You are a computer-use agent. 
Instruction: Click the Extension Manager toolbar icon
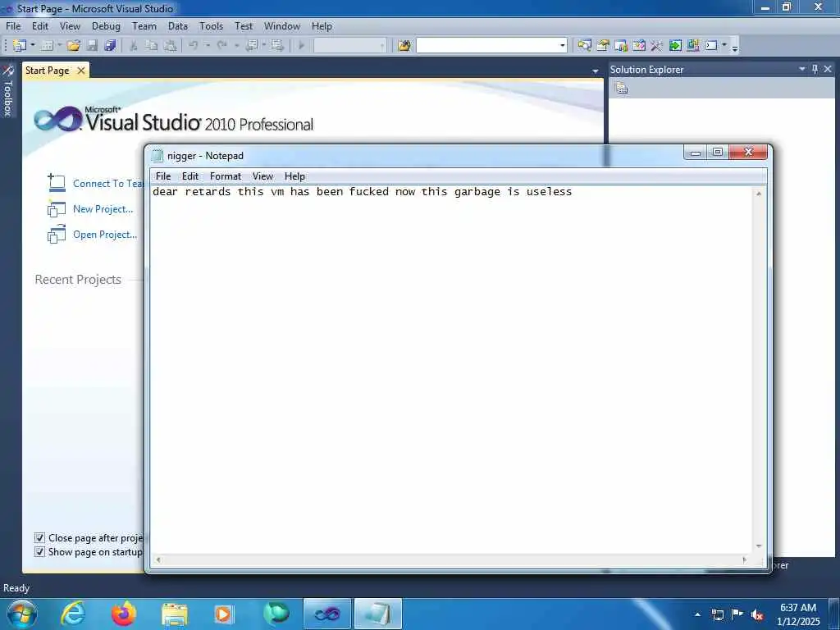[x=693, y=46]
